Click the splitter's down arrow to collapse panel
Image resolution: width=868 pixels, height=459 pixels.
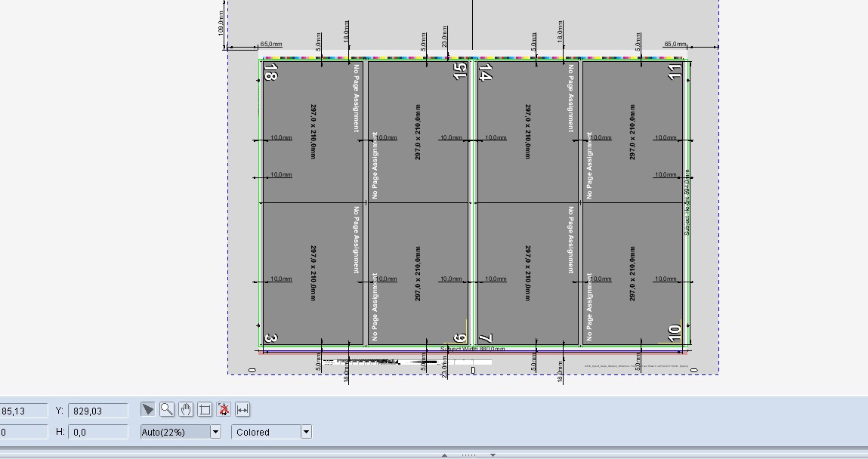coord(493,455)
